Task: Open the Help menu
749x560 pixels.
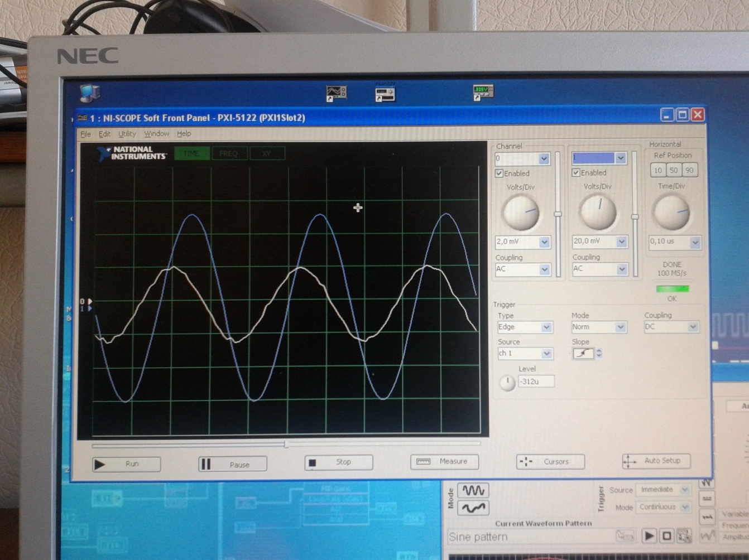Action: [184, 134]
